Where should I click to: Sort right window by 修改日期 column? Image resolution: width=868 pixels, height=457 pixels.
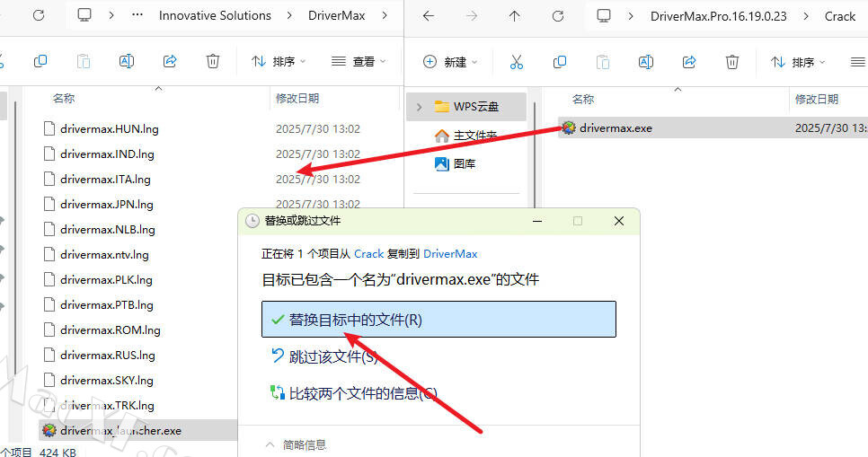point(817,99)
